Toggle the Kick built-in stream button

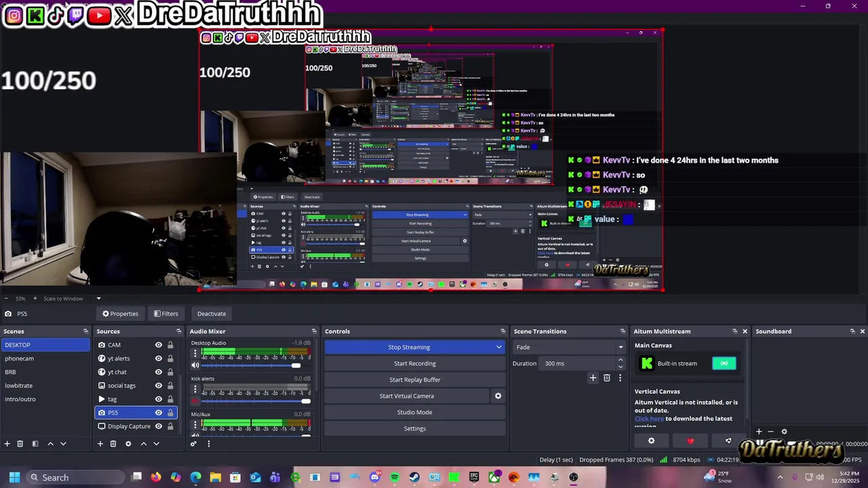tap(724, 363)
